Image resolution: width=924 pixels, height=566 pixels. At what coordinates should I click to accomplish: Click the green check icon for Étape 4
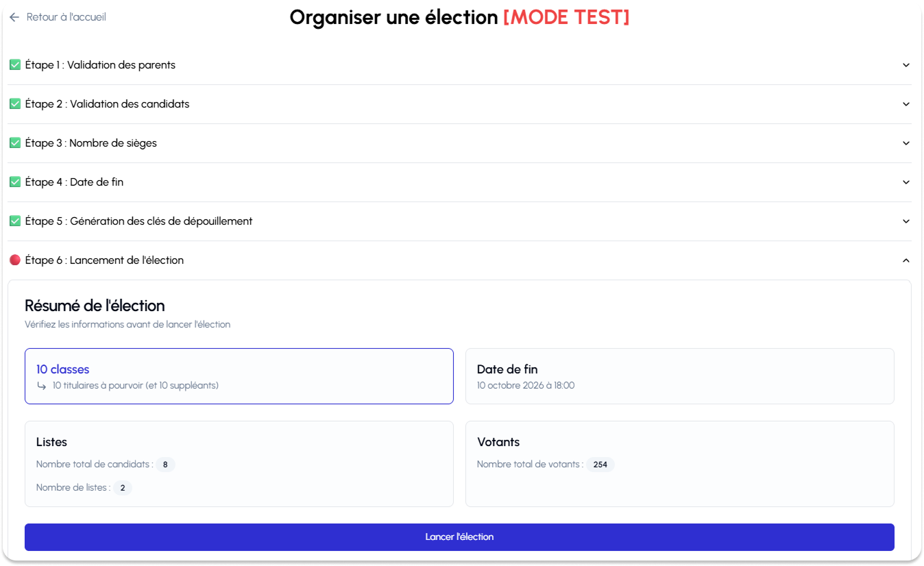click(15, 182)
